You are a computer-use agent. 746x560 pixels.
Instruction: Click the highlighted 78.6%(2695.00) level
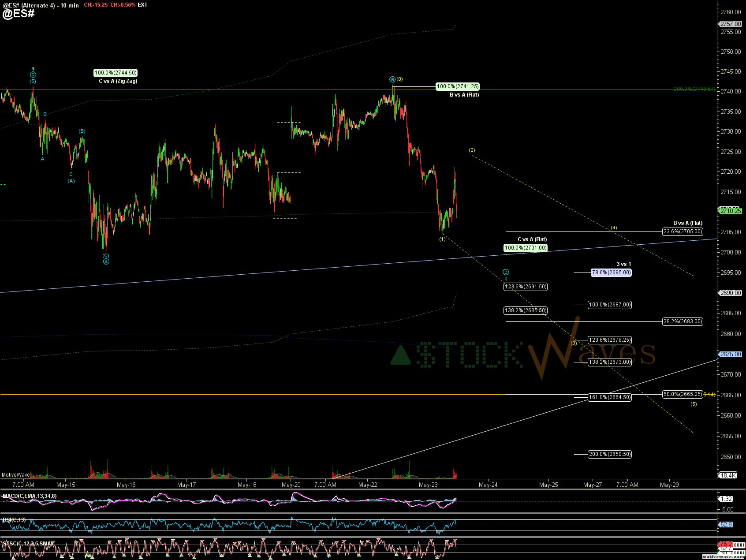click(611, 273)
